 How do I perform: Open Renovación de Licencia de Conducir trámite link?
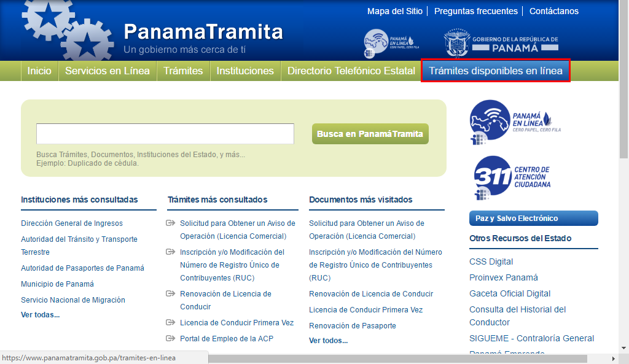pyautogui.click(x=225, y=300)
